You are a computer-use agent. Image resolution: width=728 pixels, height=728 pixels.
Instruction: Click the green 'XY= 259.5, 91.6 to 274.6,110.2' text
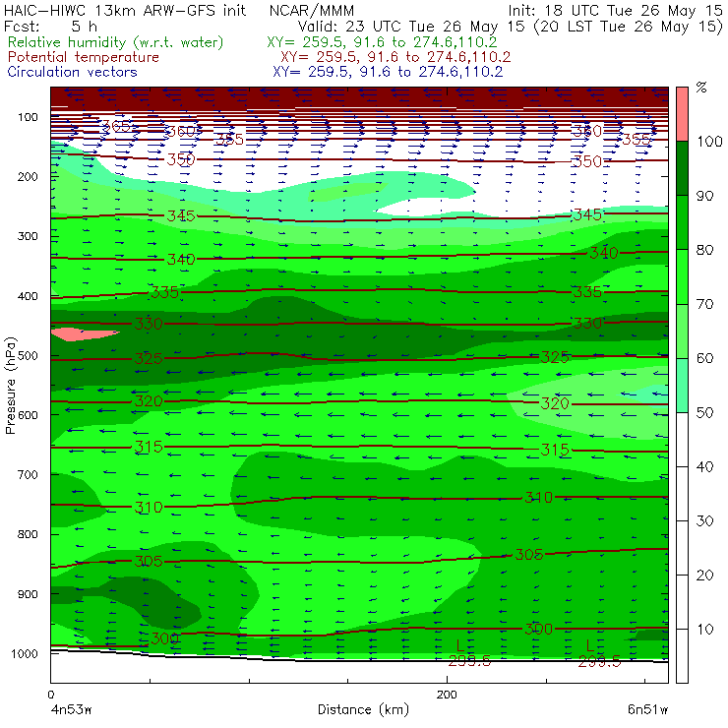click(x=382, y=42)
